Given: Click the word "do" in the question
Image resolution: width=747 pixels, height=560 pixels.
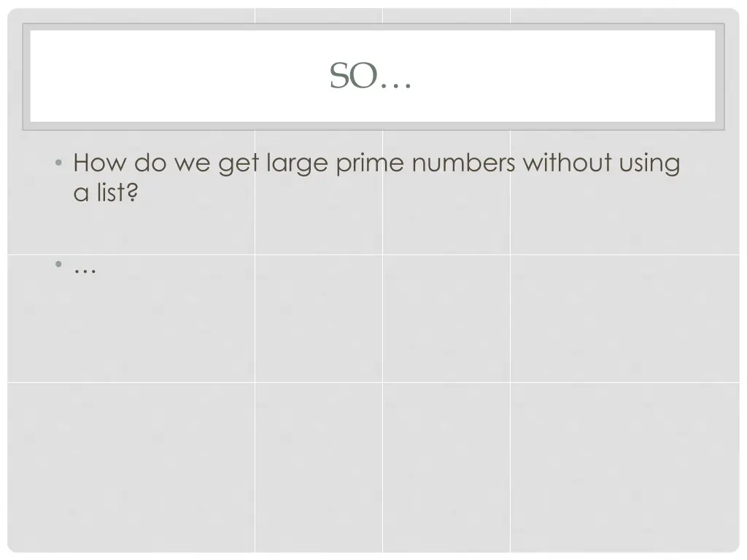Looking at the screenshot, I should (150, 163).
